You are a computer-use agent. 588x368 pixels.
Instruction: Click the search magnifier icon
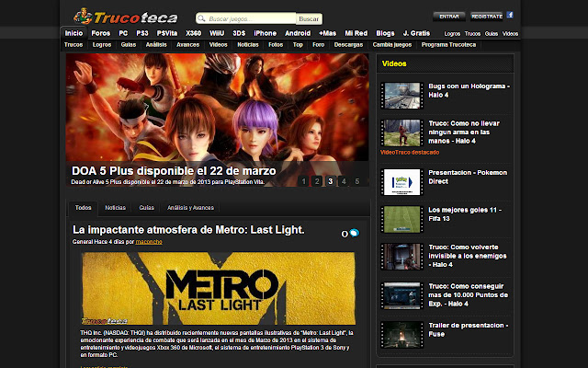[x=202, y=18]
